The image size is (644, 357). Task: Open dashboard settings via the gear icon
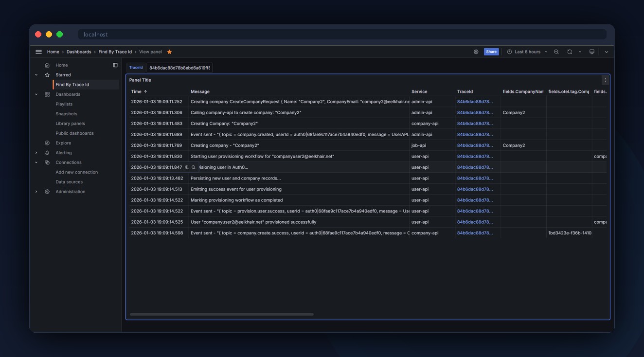click(476, 52)
